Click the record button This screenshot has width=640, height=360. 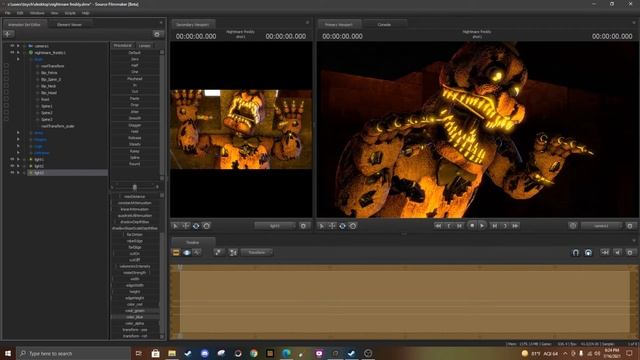tap(472, 225)
